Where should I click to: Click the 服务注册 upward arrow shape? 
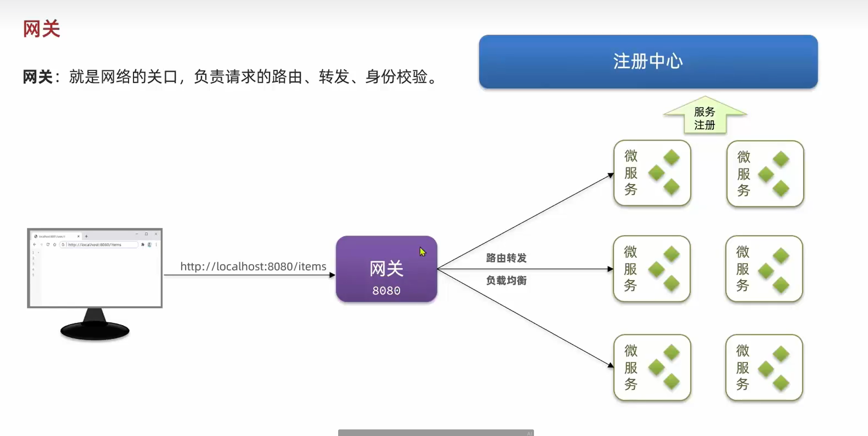(705, 115)
